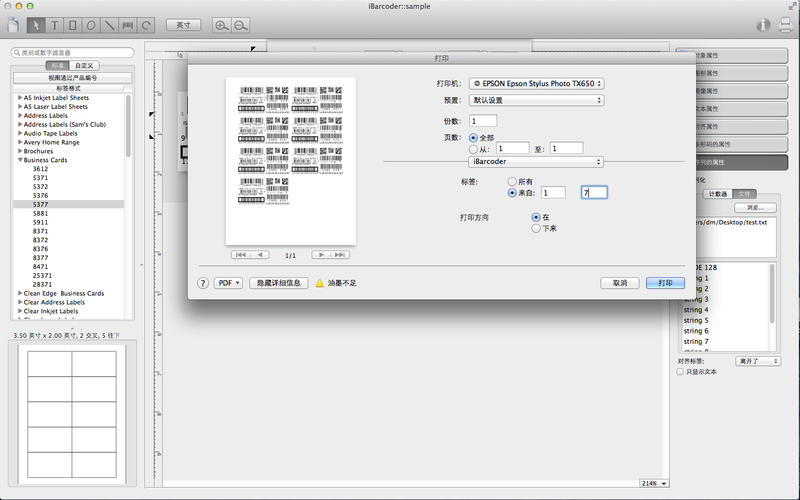Click 视阈通过产品编号 button

pos(72,78)
